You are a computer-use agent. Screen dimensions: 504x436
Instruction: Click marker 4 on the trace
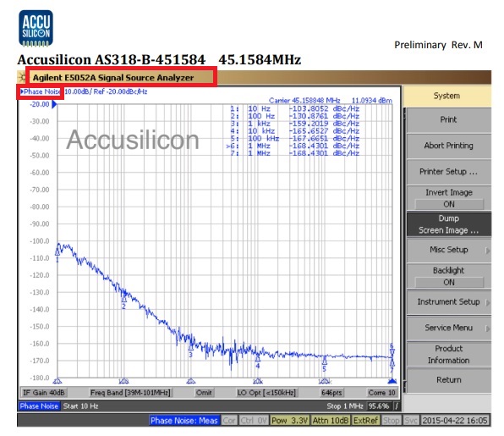pos(257,361)
